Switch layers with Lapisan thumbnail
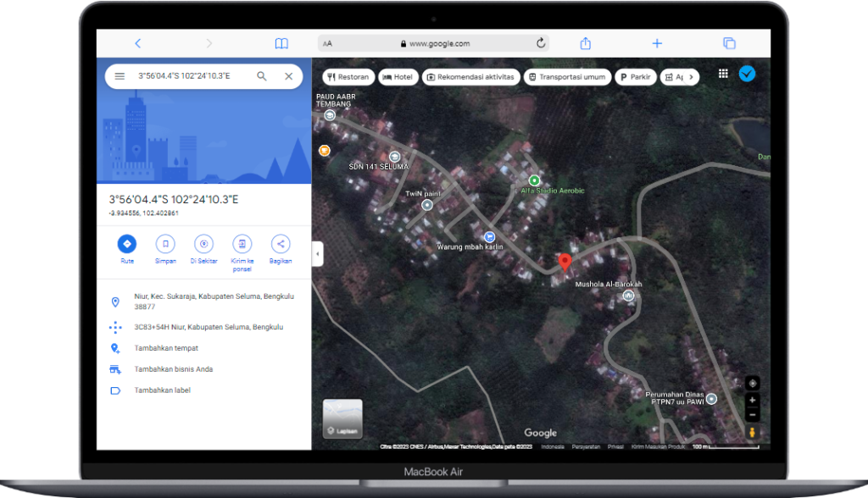 point(342,419)
